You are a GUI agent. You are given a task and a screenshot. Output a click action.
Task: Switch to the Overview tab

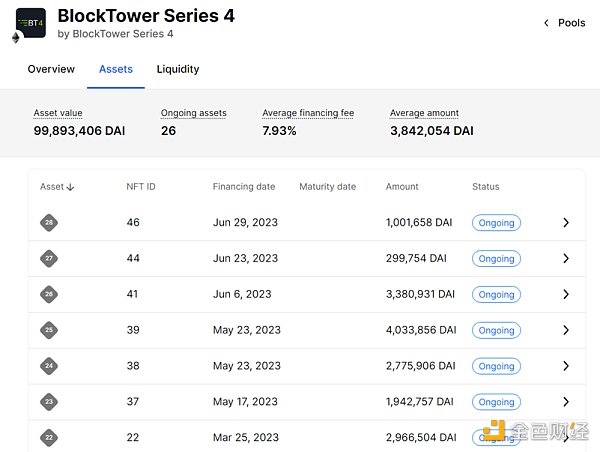click(51, 69)
